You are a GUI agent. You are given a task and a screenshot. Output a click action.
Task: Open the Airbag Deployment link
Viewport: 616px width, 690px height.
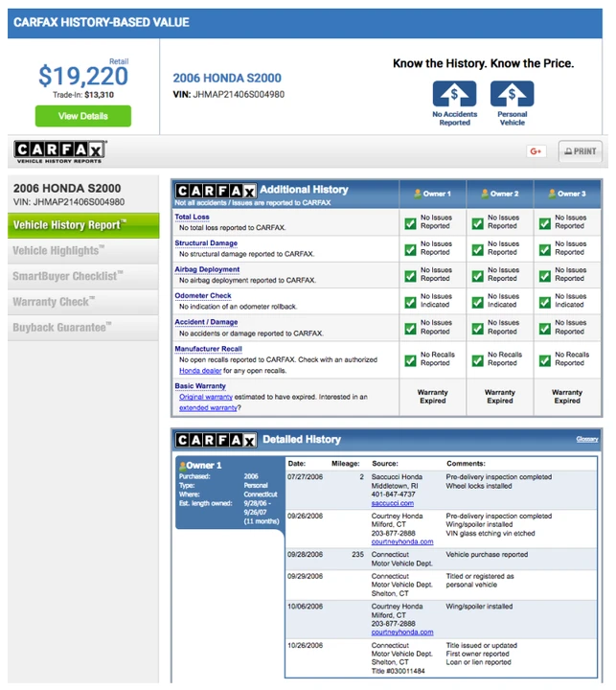[x=207, y=269]
